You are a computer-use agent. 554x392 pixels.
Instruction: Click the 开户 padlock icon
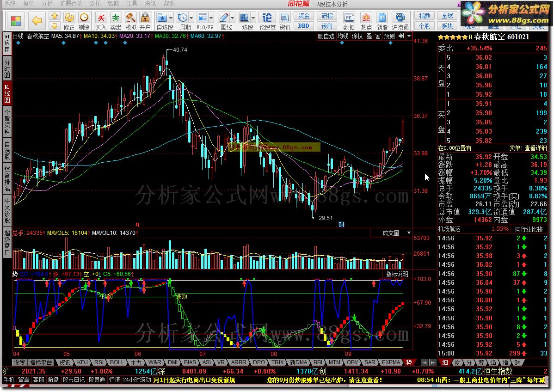[145, 17]
